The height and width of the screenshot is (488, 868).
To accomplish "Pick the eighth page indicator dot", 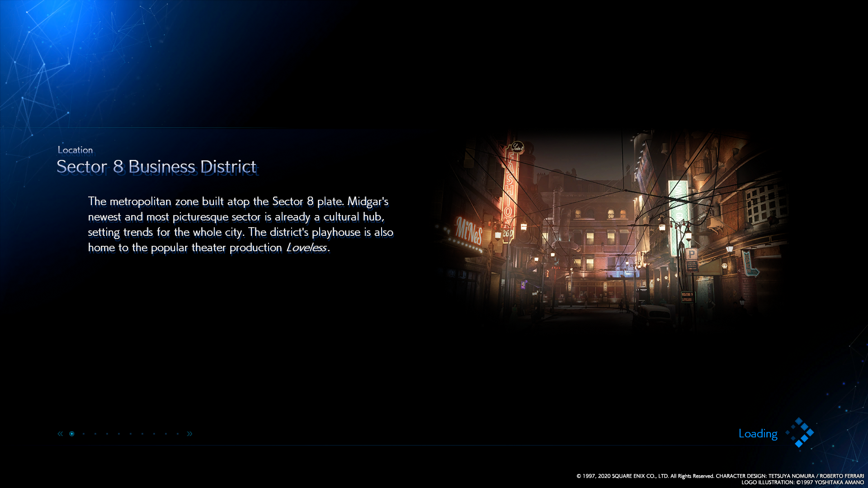I will pyautogui.click(x=154, y=434).
